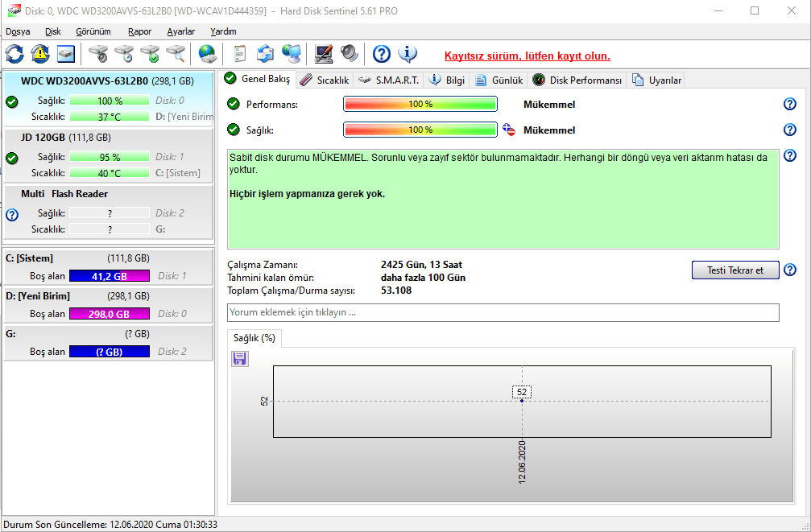
Task: Select the G: partition entry
Action: pyautogui.click(x=108, y=342)
